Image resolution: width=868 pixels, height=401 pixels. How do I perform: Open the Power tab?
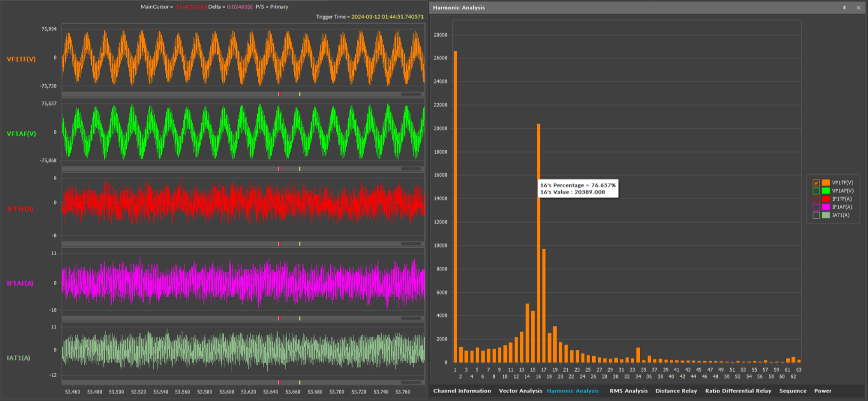[822, 391]
